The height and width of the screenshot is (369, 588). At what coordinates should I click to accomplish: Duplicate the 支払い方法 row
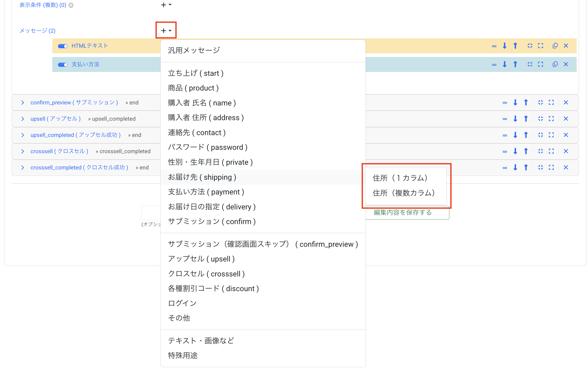tap(555, 64)
